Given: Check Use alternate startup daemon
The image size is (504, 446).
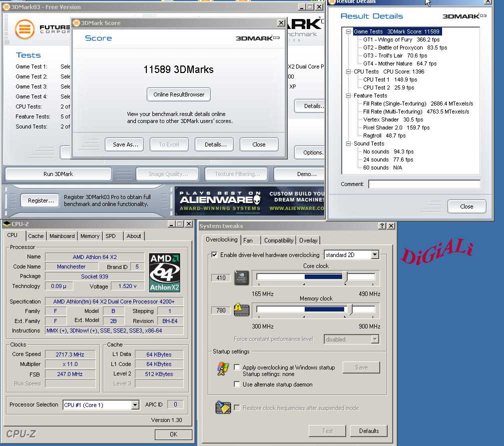Looking at the screenshot, I should click(237, 384).
